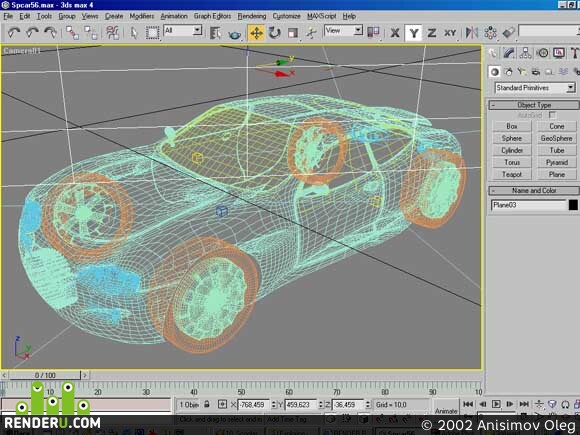Click the teapot Quick Render icon
580x435 pixels.
coord(235,35)
